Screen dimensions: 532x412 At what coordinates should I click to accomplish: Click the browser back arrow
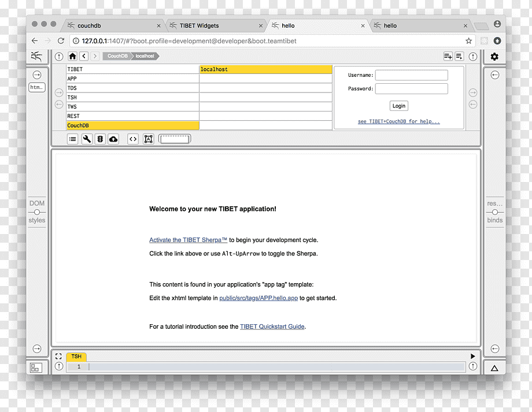point(35,40)
